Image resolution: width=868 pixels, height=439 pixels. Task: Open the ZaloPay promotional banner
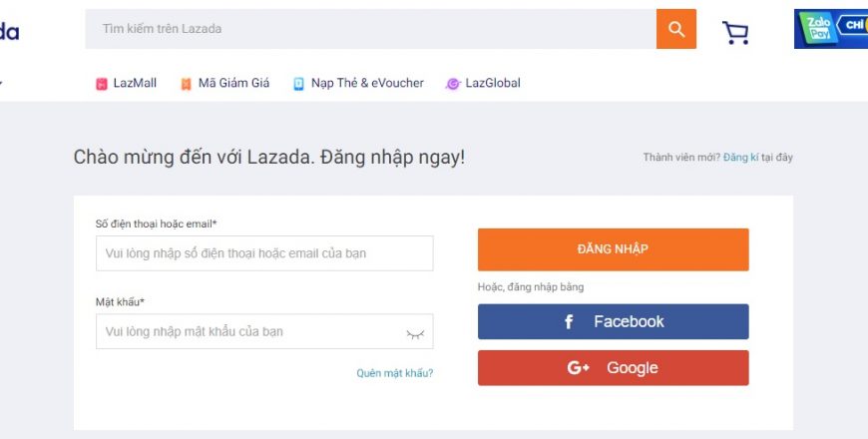click(x=831, y=29)
